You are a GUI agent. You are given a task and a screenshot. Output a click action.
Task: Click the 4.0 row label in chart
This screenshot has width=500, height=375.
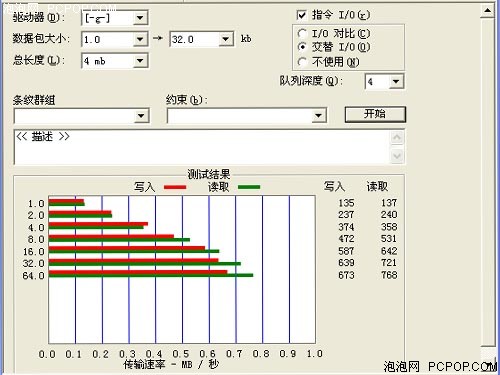point(36,228)
